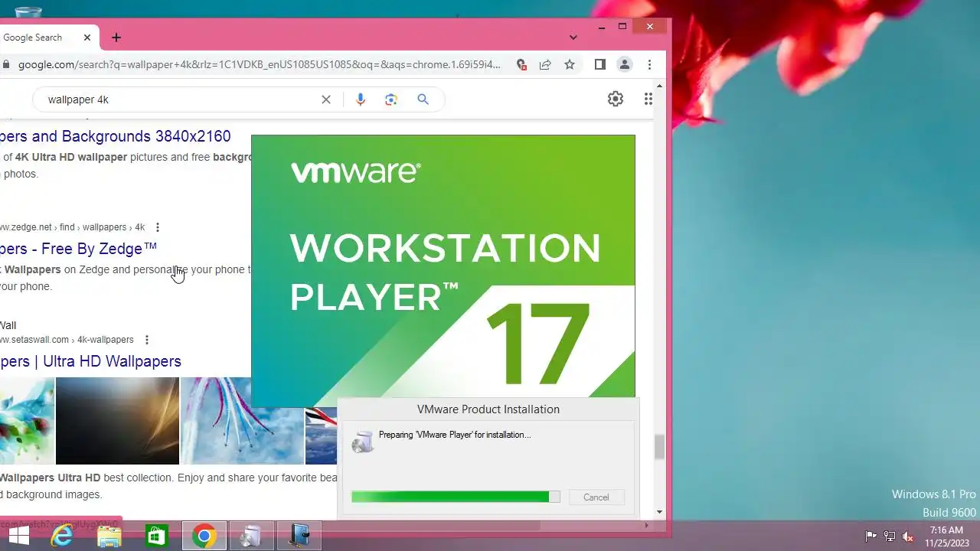Open a new Chrome tab with plus button
Image resolution: width=980 pixels, height=551 pixels.
coord(116,37)
